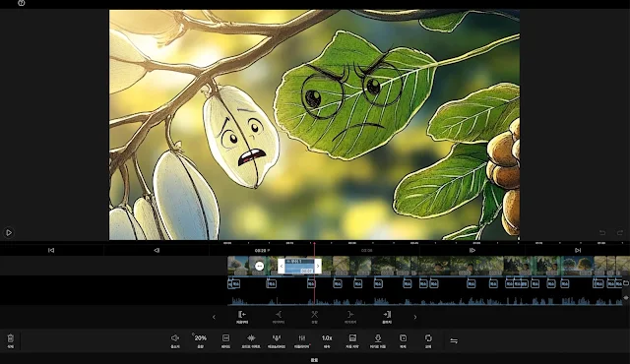Duplicate the clip with the copy icon
This screenshot has height=364, width=630.
click(403, 340)
